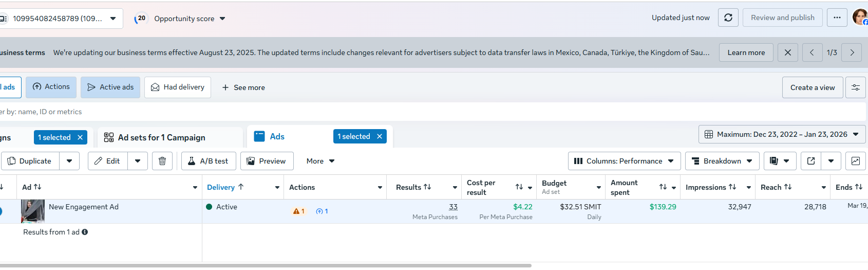The width and height of the screenshot is (868, 270).
Task: Open the Breakdown dropdown
Action: click(x=722, y=161)
